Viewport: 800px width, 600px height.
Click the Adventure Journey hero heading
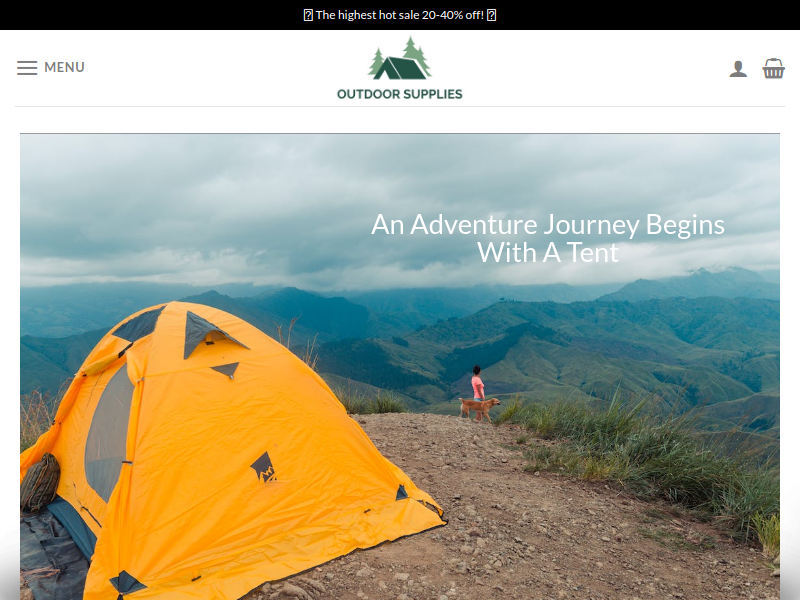point(547,238)
